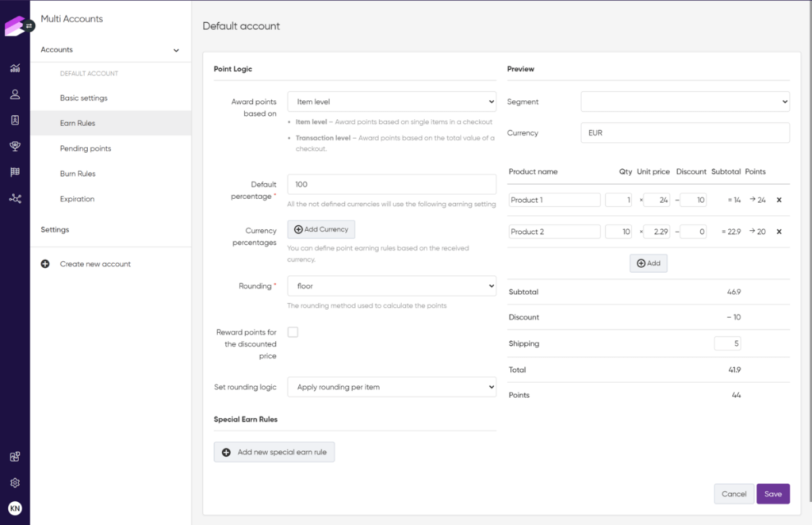Remove Product 2 row with the X icon
The image size is (812, 525).
(779, 232)
